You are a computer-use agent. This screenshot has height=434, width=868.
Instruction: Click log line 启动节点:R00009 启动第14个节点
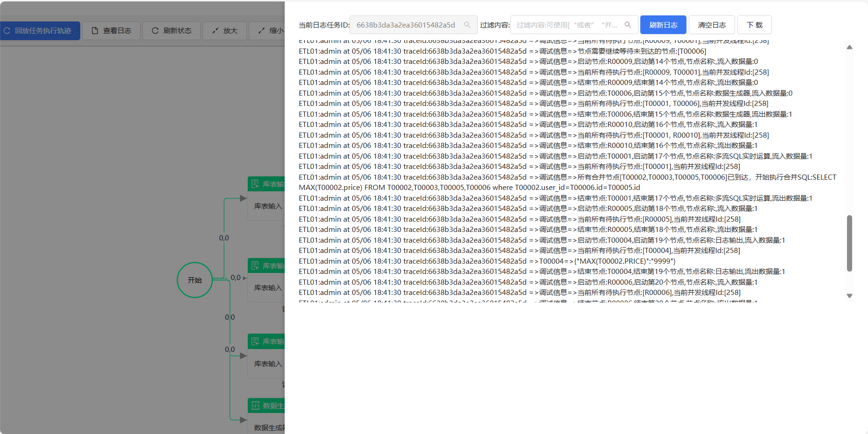tap(528, 61)
